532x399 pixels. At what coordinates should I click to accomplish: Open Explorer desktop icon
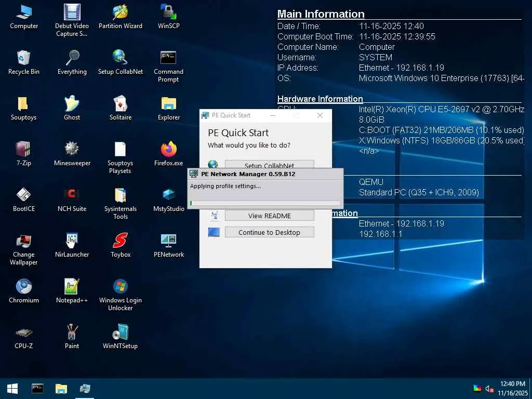[x=169, y=108]
